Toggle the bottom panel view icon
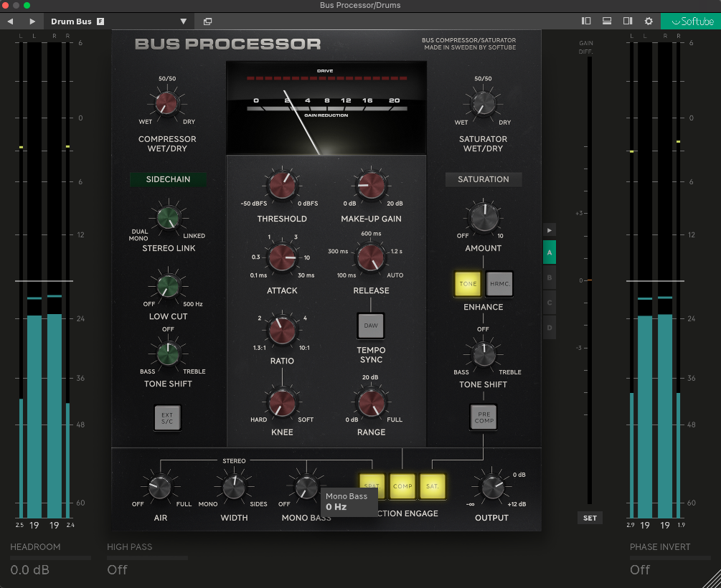This screenshot has height=588, width=721. pyautogui.click(x=607, y=22)
